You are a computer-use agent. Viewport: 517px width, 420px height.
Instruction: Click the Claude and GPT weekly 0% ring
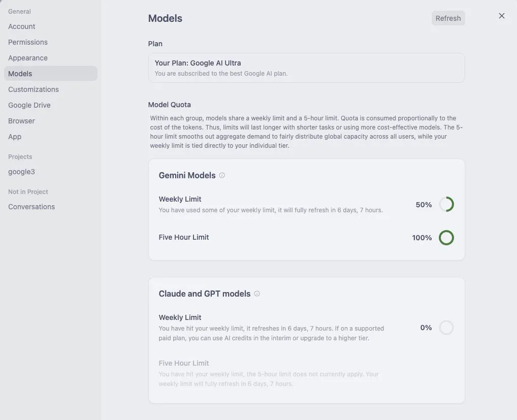pos(446,328)
